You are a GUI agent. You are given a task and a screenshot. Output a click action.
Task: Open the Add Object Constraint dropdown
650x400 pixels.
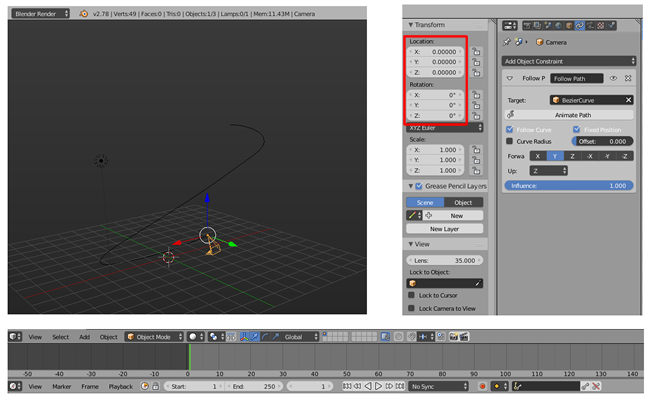[569, 61]
